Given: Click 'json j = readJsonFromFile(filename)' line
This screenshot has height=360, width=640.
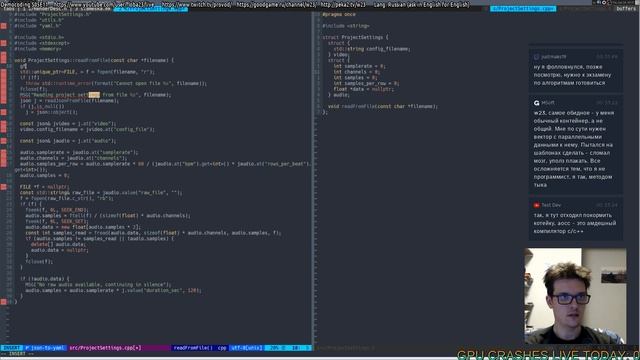Looking at the screenshot, I should click(69, 100).
